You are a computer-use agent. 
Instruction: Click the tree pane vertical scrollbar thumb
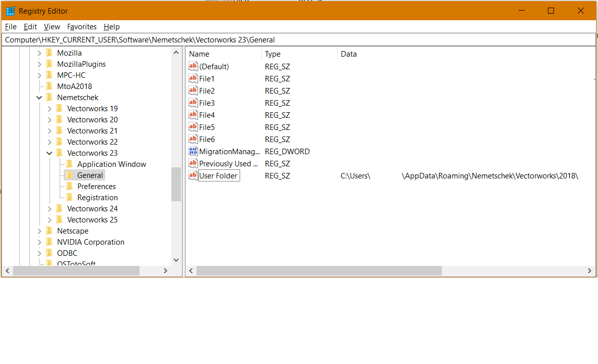click(x=176, y=184)
